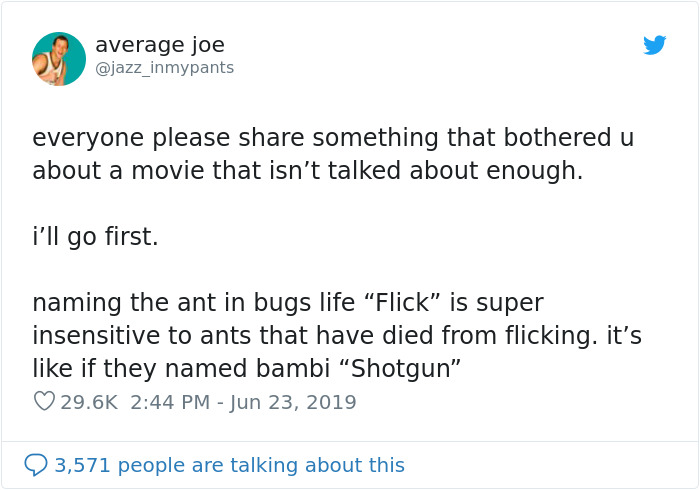The height and width of the screenshot is (490, 700).
Task: Click the speech bubble reply icon
Action: click(x=36, y=465)
